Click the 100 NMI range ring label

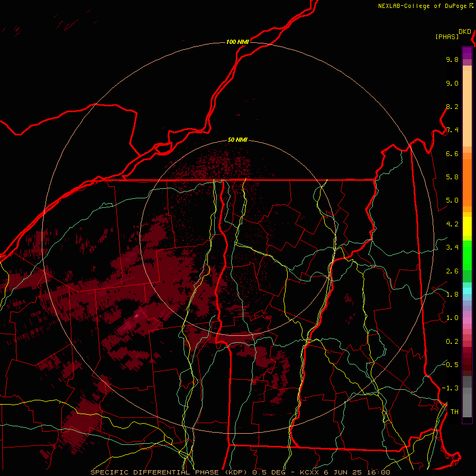tap(237, 42)
